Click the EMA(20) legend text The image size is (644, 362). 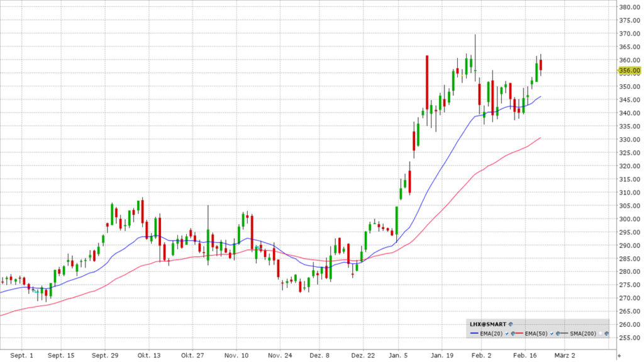click(491, 333)
